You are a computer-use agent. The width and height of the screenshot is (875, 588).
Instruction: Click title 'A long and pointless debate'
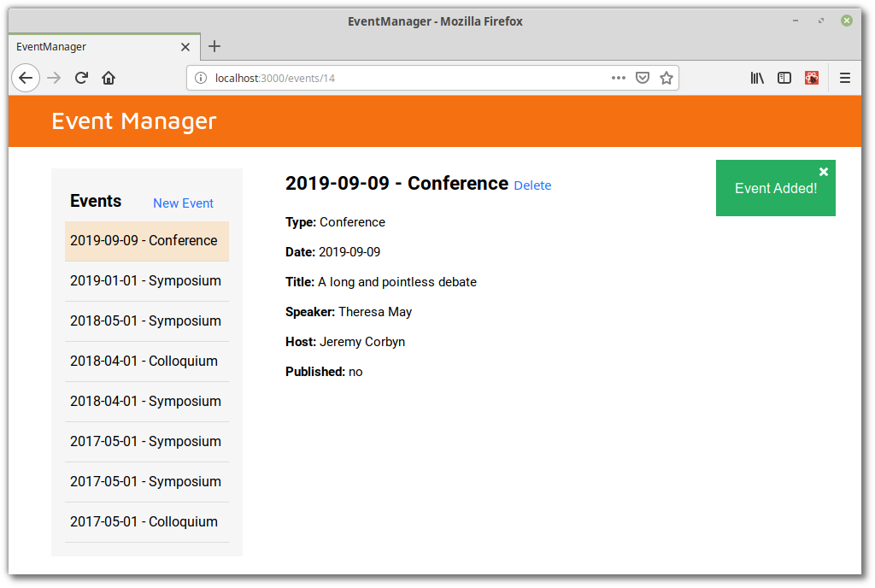pos(397,282)
